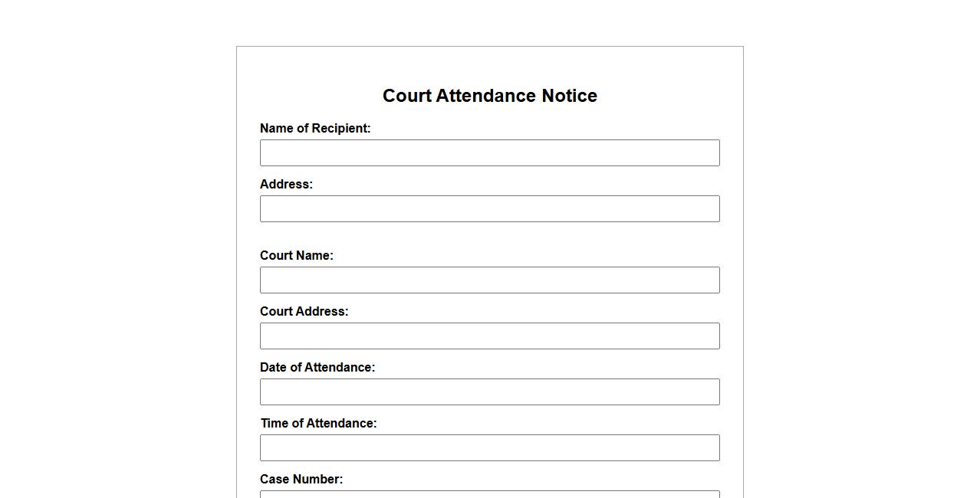Viewport: 980px width, 498px height.
Task: Focus the Date of Attendance field
Action: click(489, 392)
